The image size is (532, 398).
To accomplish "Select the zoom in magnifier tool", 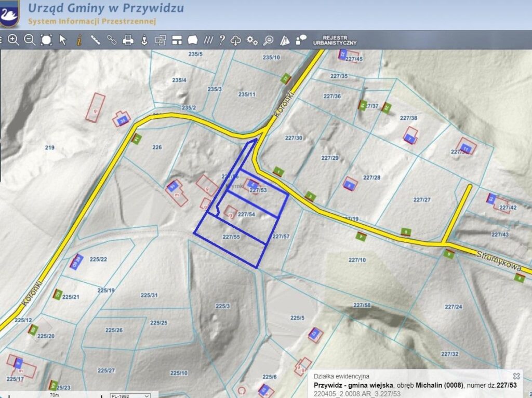I will pos(13,40).
